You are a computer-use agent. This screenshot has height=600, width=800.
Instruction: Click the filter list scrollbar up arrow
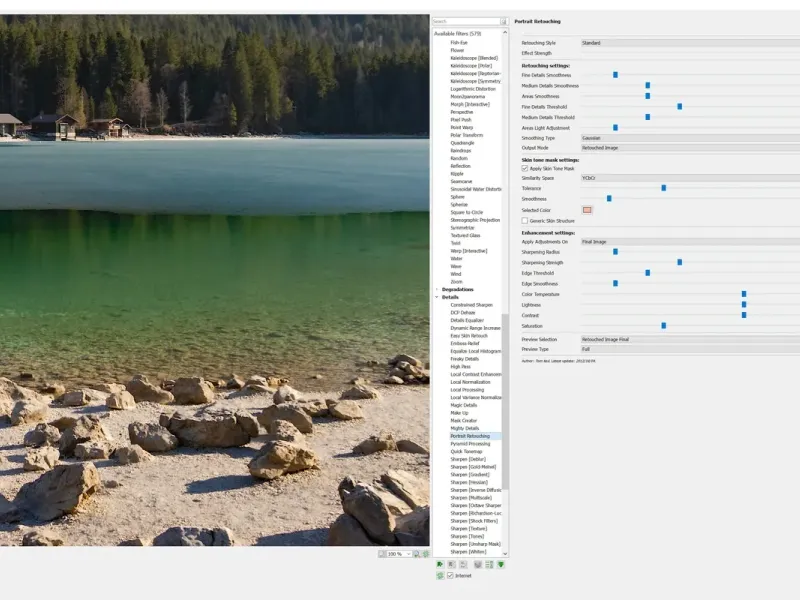point(505,32)
